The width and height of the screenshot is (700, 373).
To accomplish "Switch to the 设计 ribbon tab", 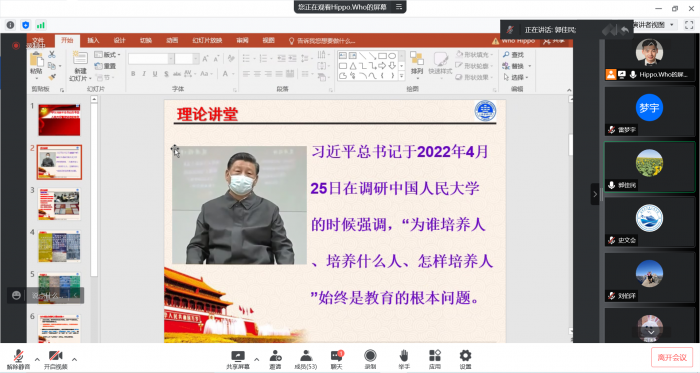I will 119,41.
